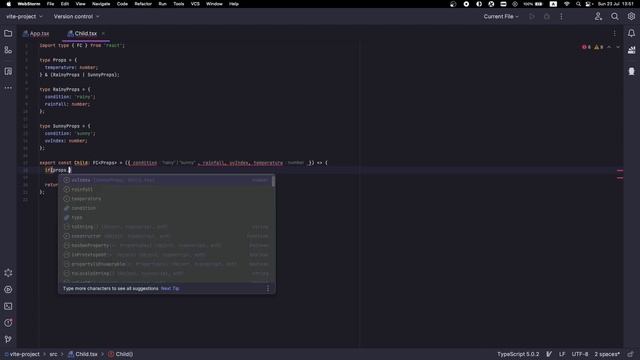Click the completion popup scrollbar

coord(273,182)
